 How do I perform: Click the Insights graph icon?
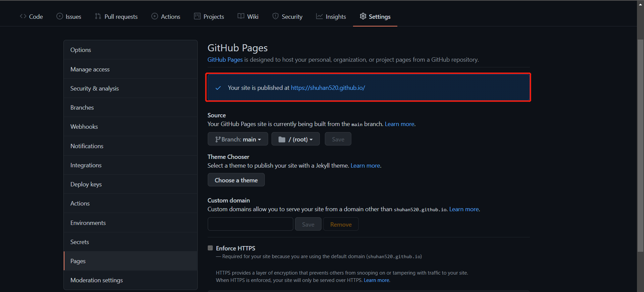point(319,16)
